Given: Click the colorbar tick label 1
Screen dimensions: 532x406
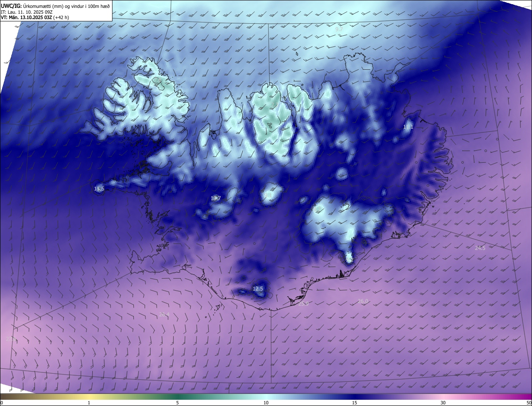Looking at the screenshot, I should click(89, 403).
